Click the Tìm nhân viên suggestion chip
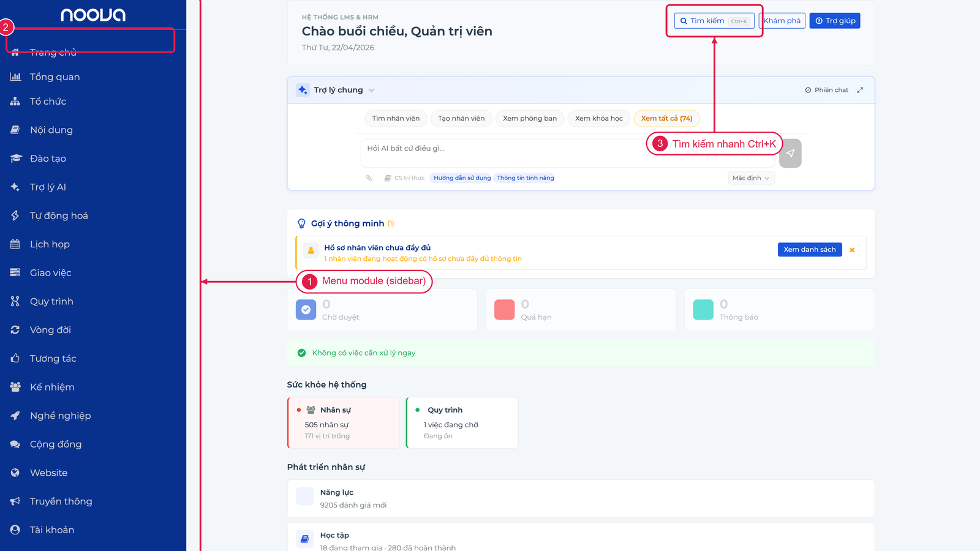Screen dimensions: 980x551 [396, 118]
